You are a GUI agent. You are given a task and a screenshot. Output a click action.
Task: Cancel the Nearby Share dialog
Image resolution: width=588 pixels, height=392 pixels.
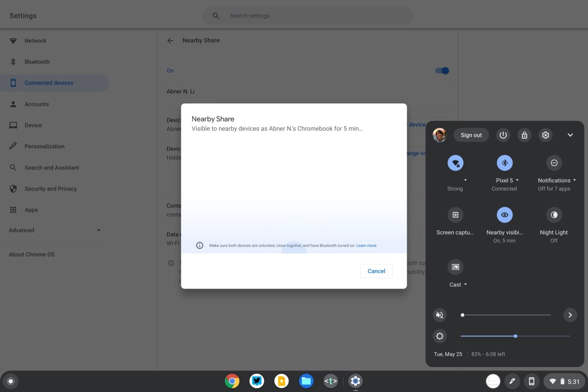coord(376,271)
